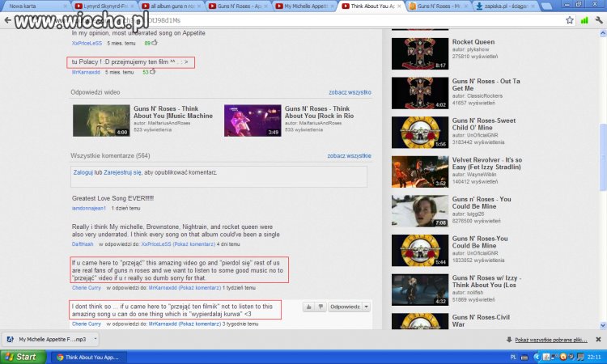Open new tab button
This screenshot has height=364, width=607.
[x=546, y=6]
